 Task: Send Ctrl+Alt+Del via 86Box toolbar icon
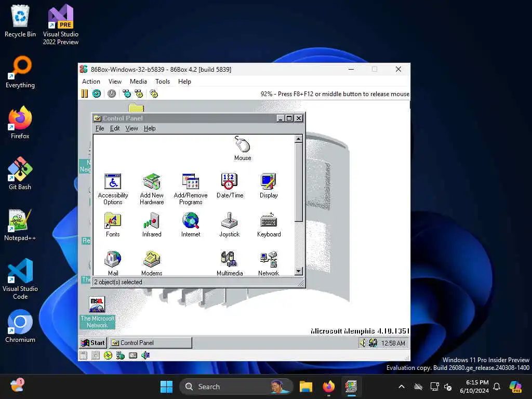point(127,94)
